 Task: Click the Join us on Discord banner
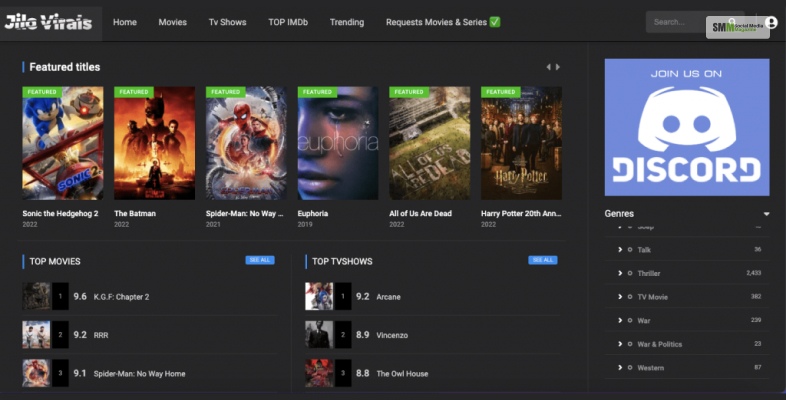point(687,127)
